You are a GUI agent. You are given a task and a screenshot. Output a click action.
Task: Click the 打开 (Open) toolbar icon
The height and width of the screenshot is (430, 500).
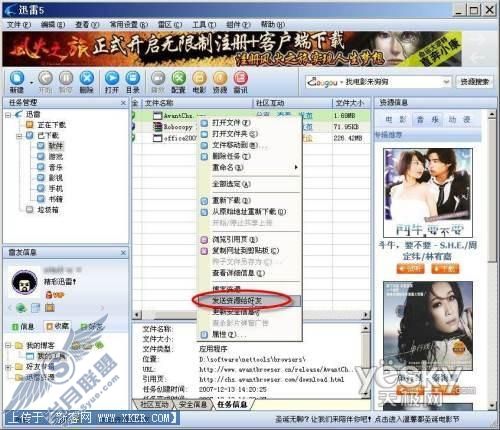112,81
